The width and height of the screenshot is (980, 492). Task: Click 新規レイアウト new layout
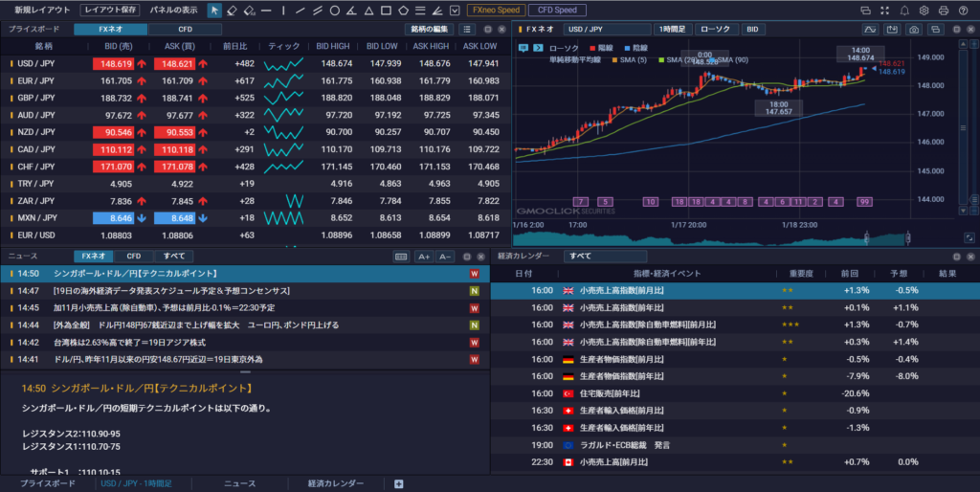point(42,10)
